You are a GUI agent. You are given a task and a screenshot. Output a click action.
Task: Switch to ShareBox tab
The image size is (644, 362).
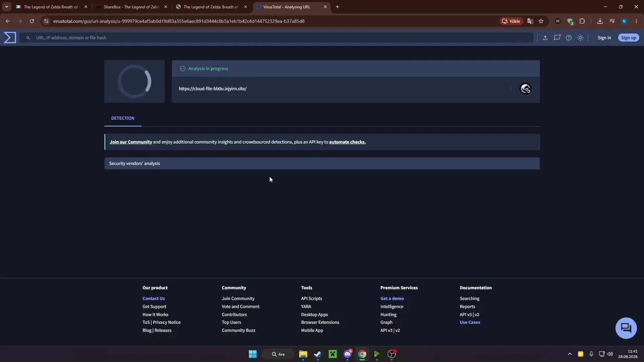pos(131,7)
